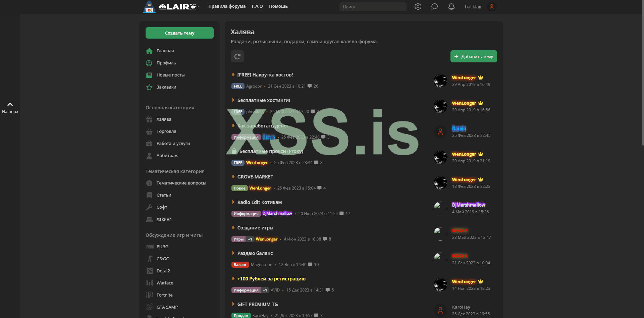This screenshot has width=644, height=318.
Task: Click the PUBG game icon
Action: click(150, 247)
